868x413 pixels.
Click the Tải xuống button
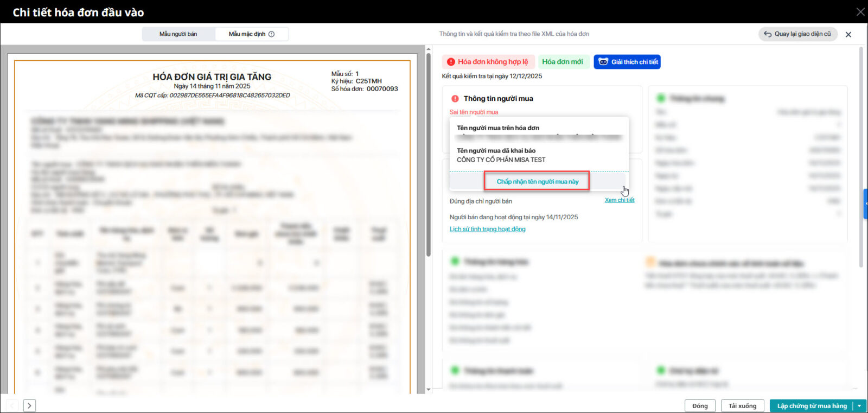coord(742,406)
